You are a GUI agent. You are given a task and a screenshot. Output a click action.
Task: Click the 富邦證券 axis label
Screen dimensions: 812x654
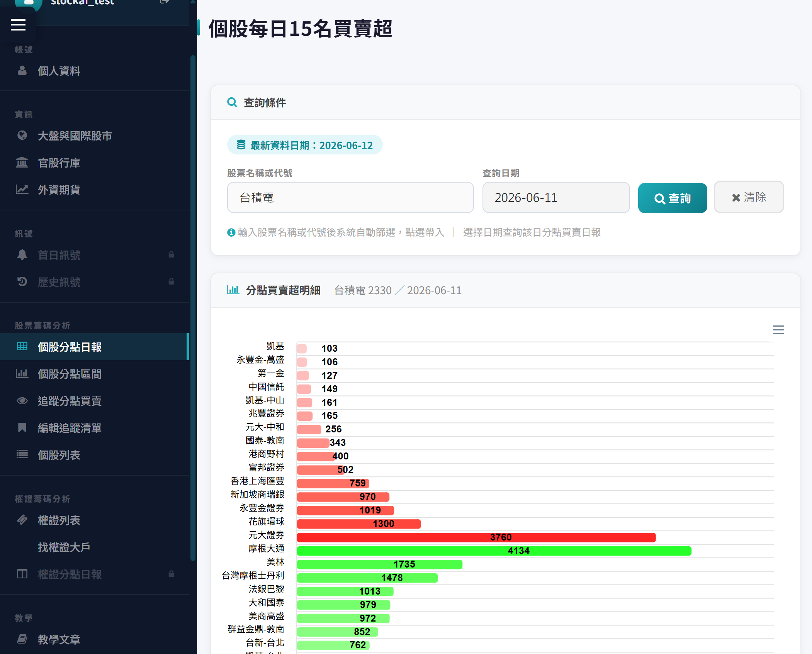(266, 468)
